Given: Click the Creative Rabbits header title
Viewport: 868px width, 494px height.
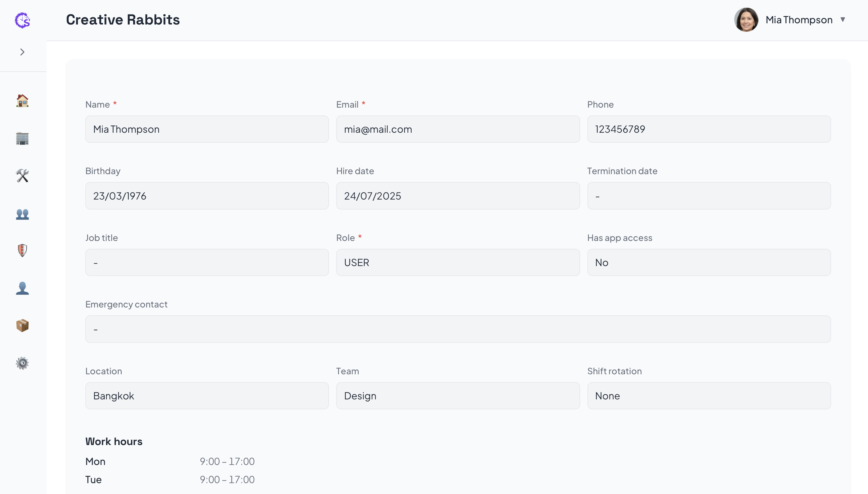Looking at the screenshot, I should (123, 20).
